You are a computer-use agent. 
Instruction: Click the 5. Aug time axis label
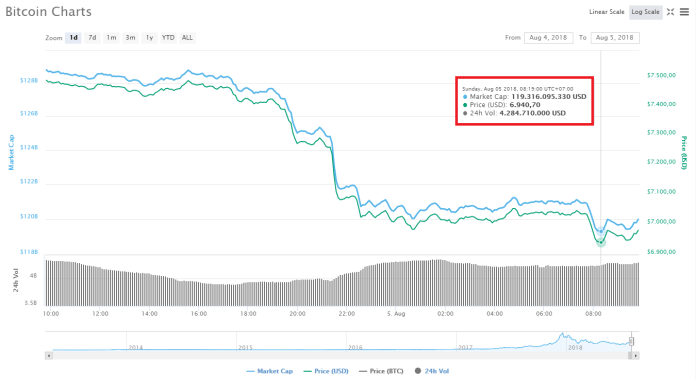(396, 313)
